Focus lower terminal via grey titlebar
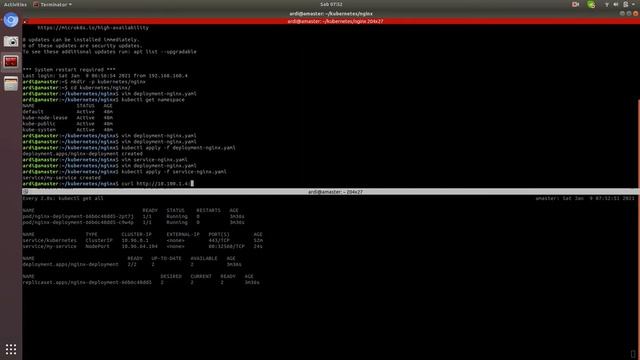The image size is (640, 360). click(x=331, y=191)
